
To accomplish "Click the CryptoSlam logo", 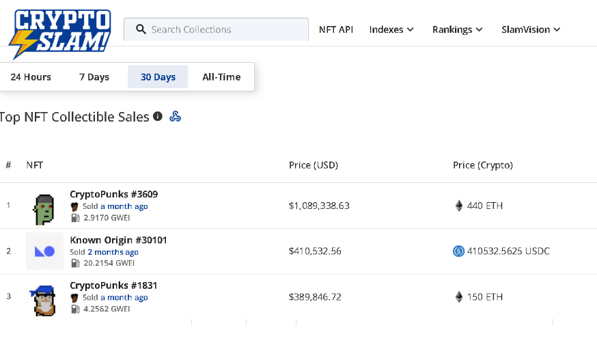I will 60,34.
